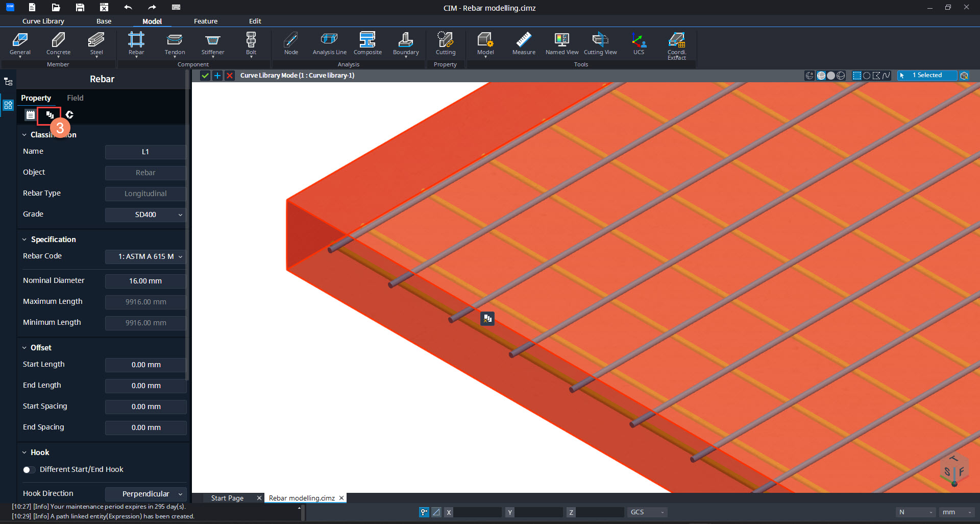Save the model using the floppy disk icon
980x524 pixels.
coord(80,7)
